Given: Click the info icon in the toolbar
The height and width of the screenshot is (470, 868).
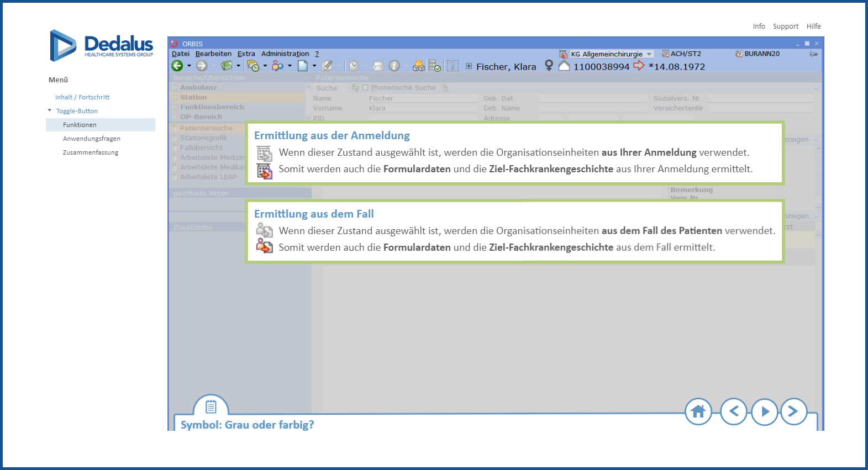Looking at the screenshot, I should [394, 66].
